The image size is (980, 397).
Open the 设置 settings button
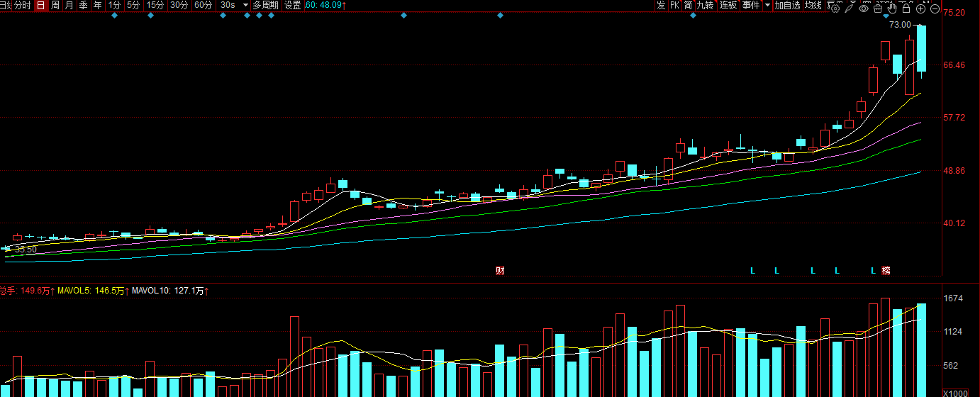tap(292, 5)
